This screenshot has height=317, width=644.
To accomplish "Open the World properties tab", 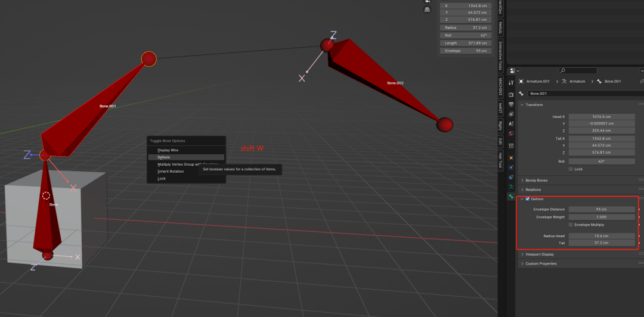I will coord(511,133).
